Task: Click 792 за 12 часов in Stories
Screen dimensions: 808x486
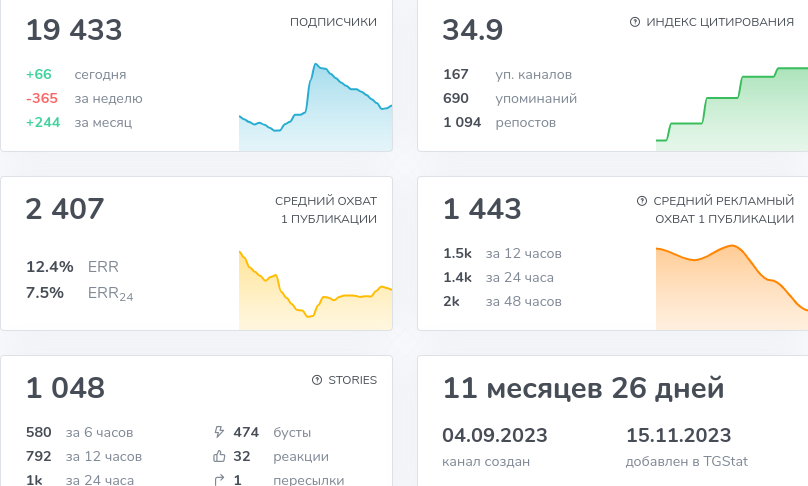Action: click(x=83, y=456)
